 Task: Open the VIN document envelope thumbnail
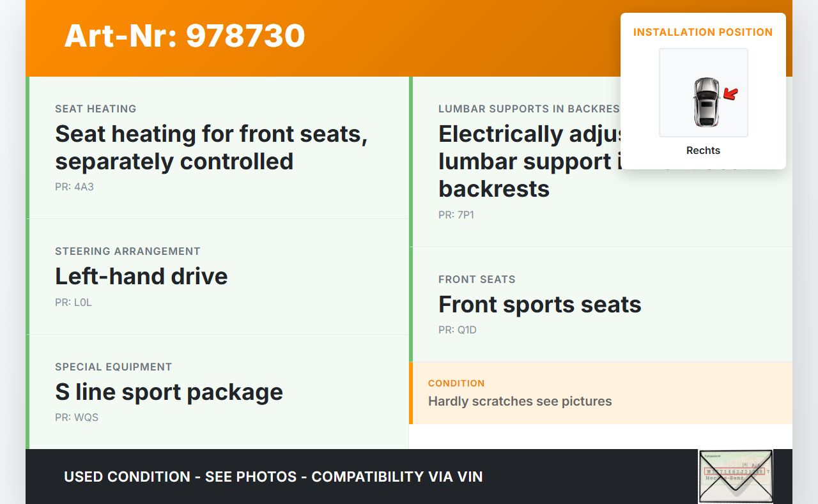pyautogui.click(x=736, y=476)
